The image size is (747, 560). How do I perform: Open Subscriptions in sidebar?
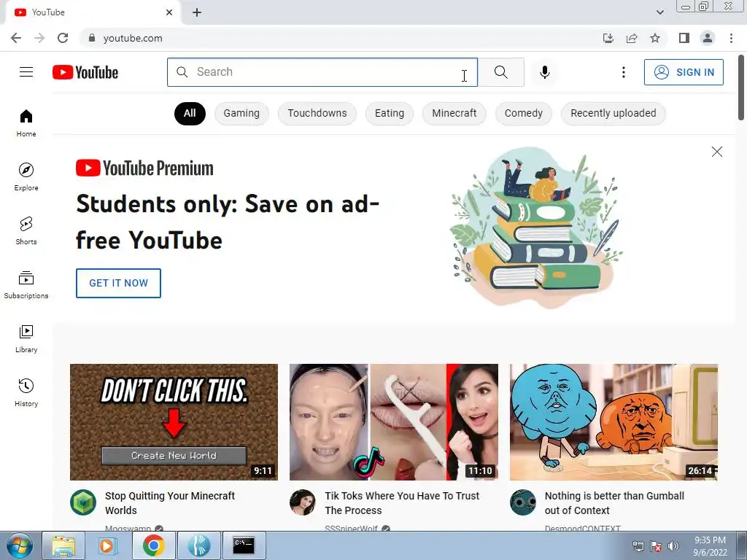pos(26,284)
